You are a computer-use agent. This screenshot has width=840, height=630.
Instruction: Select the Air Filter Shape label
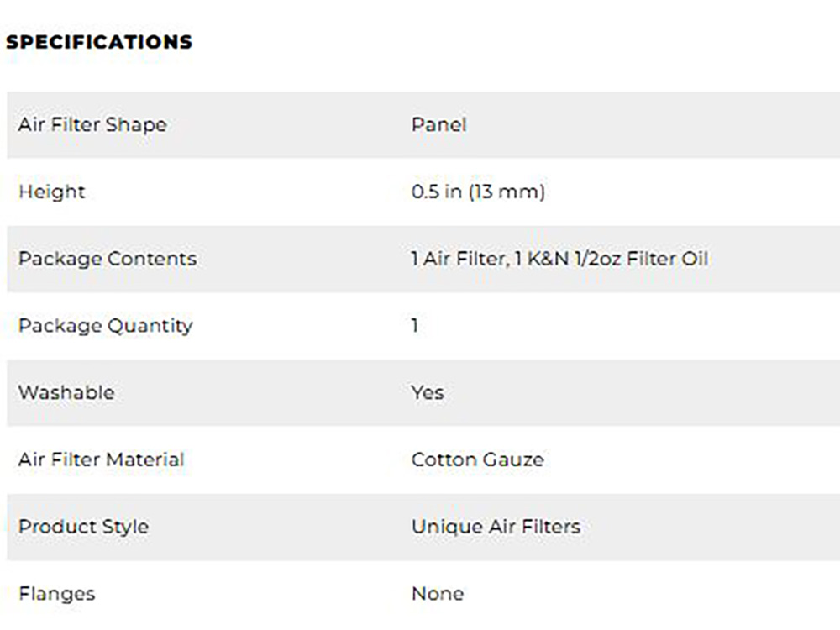pos(92,125)
